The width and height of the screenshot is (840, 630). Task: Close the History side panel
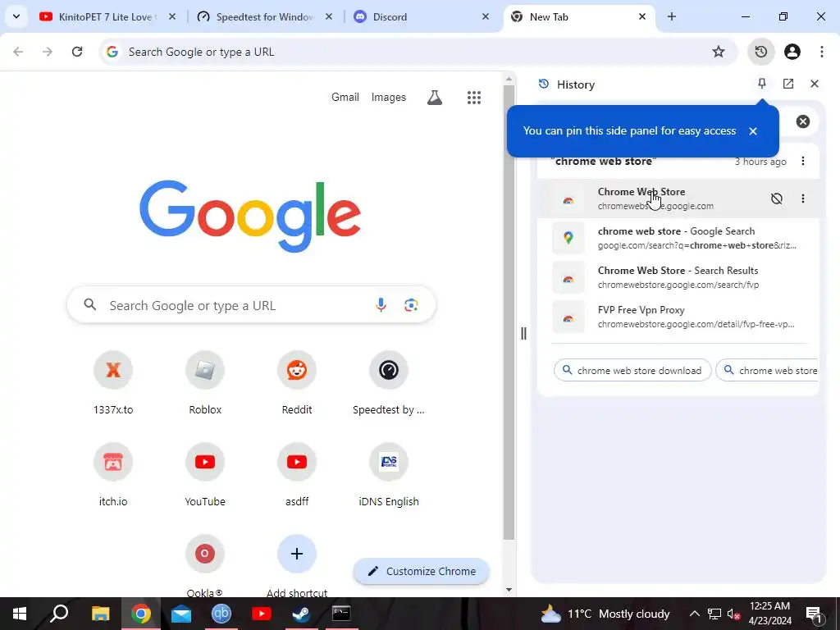(815, 84)
